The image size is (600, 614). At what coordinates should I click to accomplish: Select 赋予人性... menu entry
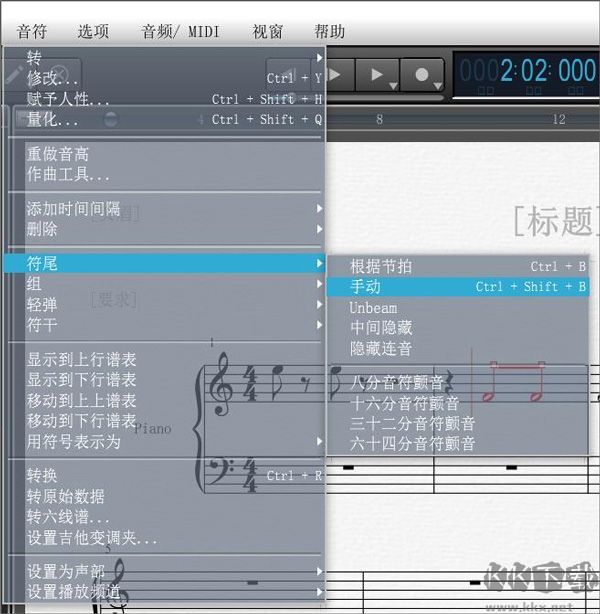point(165,99)
